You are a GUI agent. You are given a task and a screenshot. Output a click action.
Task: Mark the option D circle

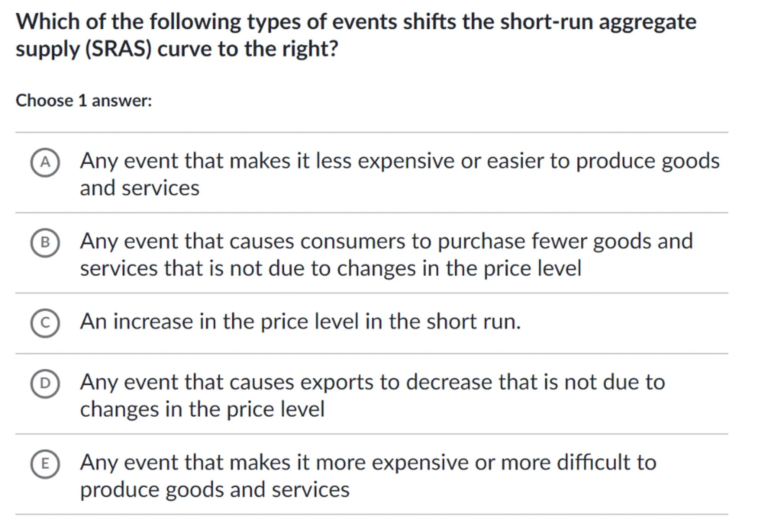pos(45,383)
